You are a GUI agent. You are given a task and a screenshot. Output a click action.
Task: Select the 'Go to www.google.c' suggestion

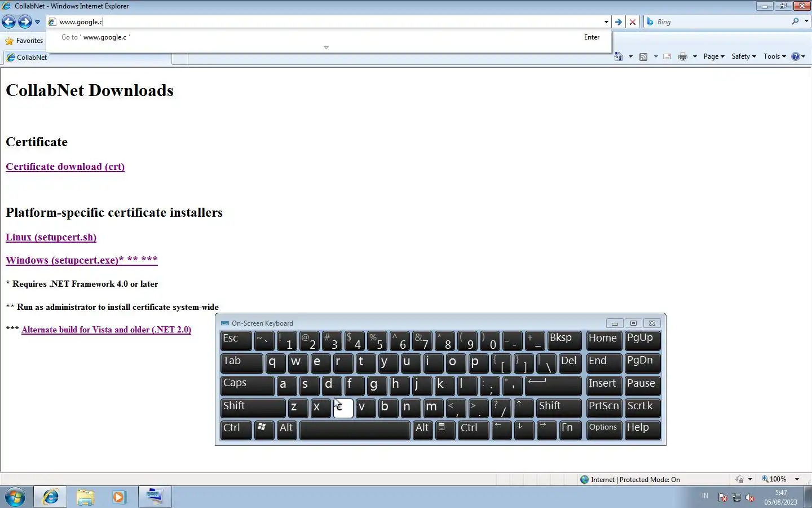(329, 37)
